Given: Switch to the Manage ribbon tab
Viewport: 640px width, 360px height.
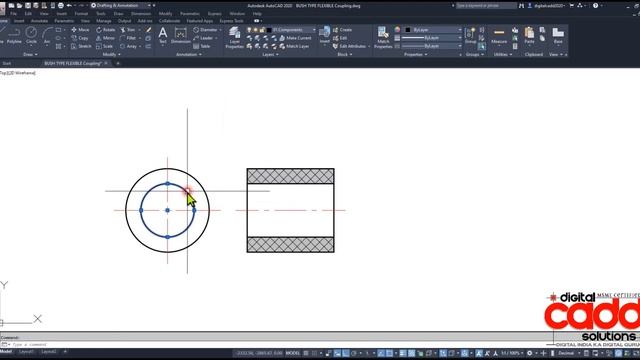Looking at the screenshot, I should pos(104,21).
